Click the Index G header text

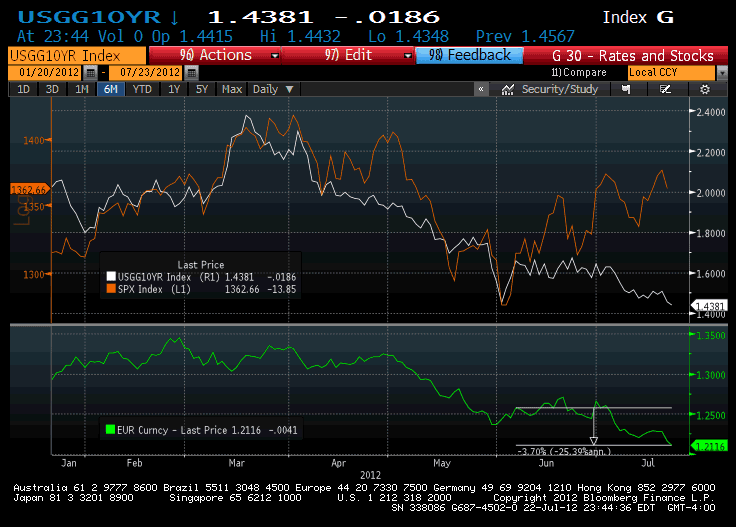(x=638, y=17)
